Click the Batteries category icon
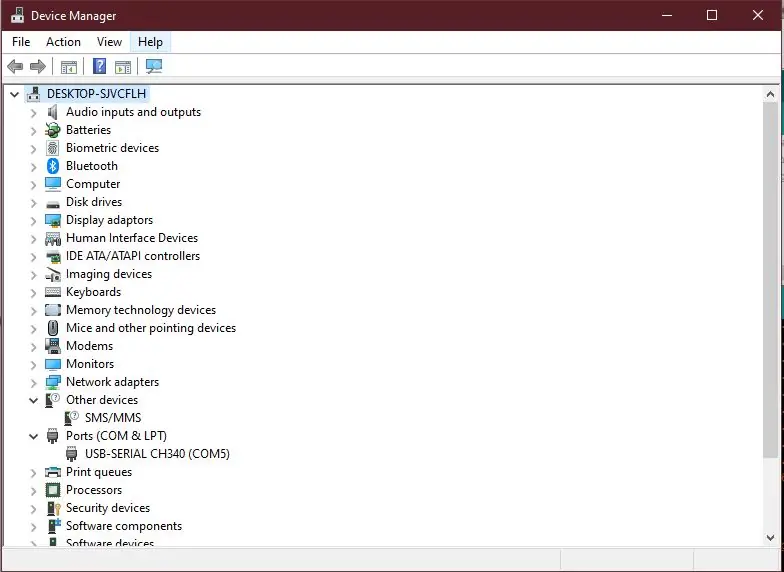Image resolution: width=784 pixels, height=572 pixels. pos(52,130)
